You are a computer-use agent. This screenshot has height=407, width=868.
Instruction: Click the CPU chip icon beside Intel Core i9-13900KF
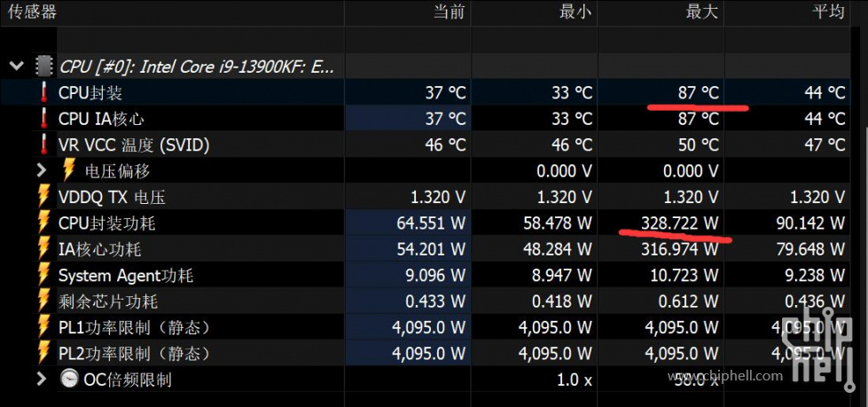click(x=44, y=67)
